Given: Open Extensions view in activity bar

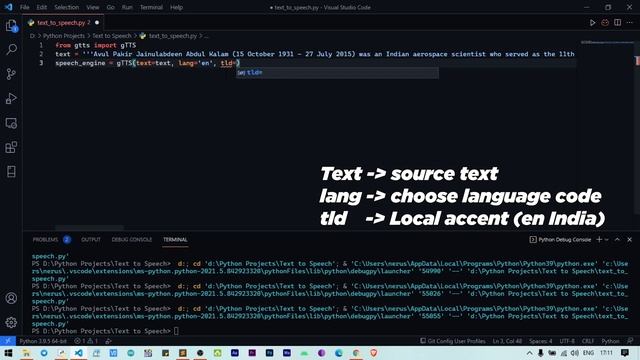Looking at the screenshot, I should coord(11,147).
